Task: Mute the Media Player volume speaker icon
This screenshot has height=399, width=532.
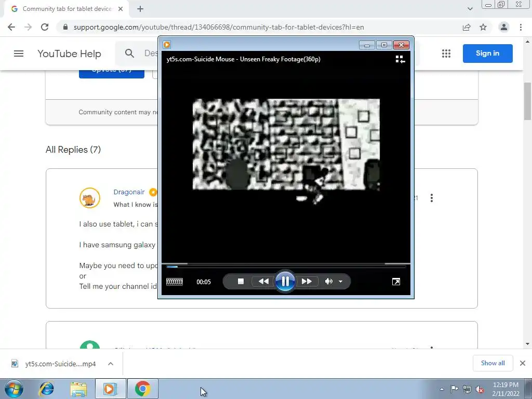Action: (328, 281)
